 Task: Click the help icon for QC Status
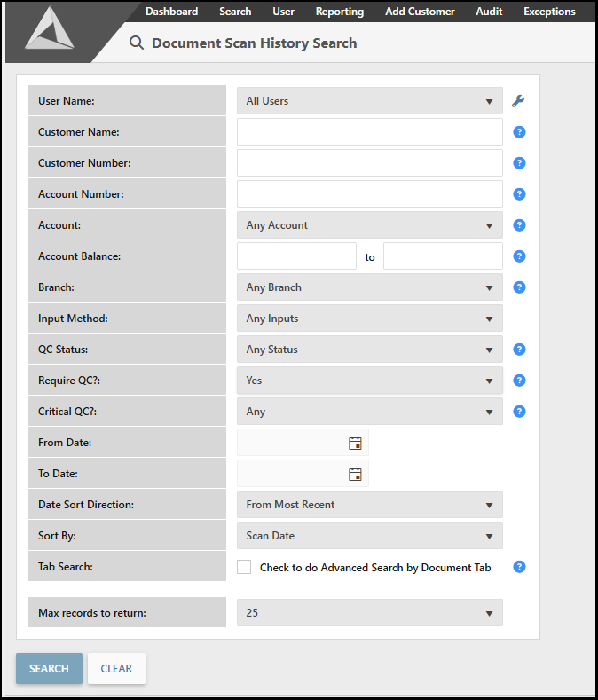pos(520,350)
